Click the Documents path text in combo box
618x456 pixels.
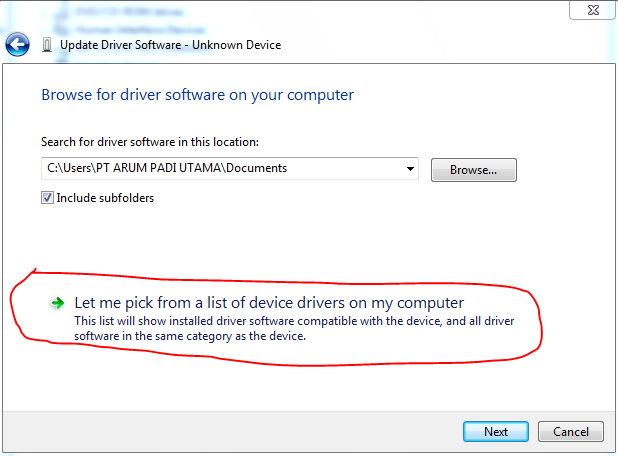(x=256, y=168)
